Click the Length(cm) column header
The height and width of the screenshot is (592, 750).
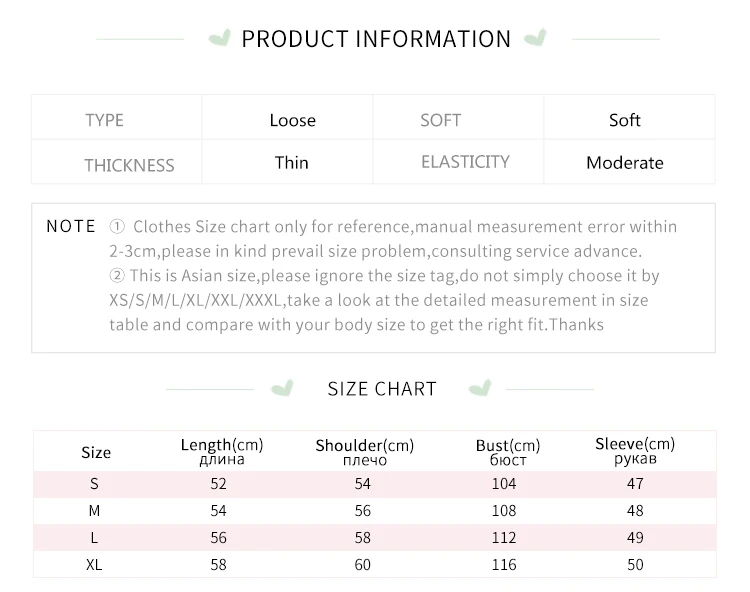point(221,451)
